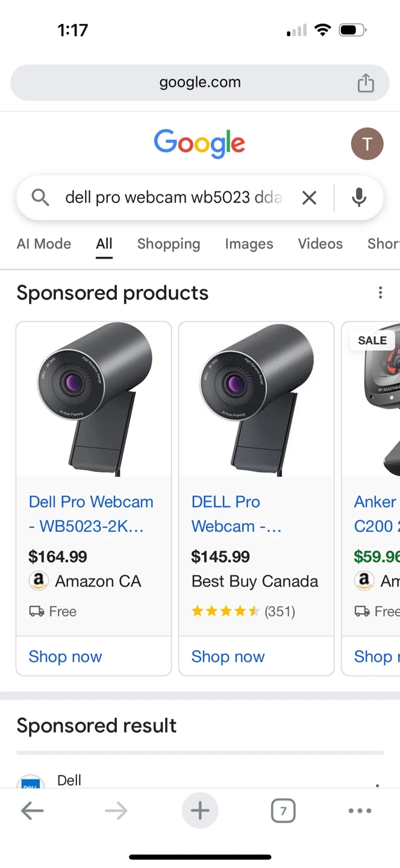Switch to the Images tab

(x=249, y=244)
